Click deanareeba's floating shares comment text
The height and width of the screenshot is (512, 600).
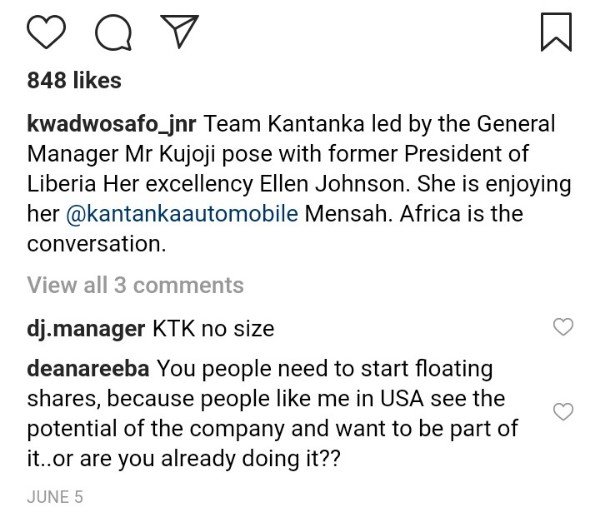click(272, 414)
